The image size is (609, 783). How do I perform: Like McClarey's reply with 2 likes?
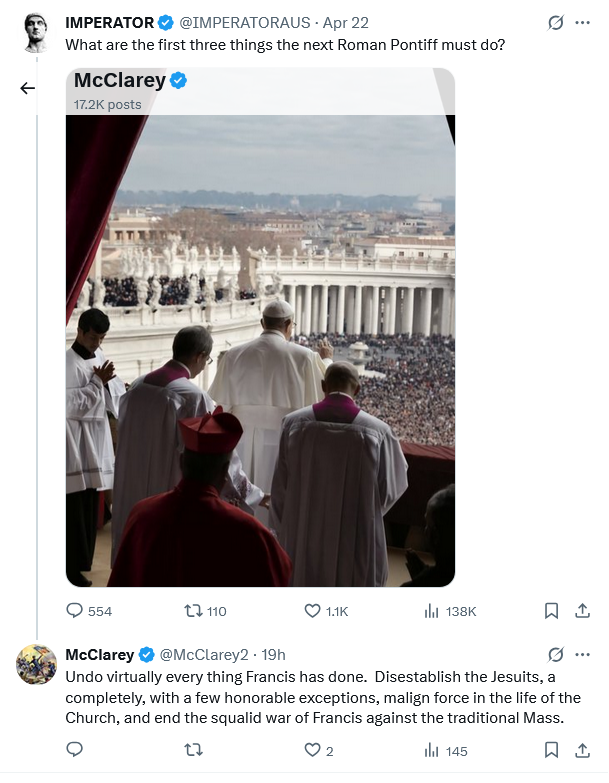[x=312, y=750]
